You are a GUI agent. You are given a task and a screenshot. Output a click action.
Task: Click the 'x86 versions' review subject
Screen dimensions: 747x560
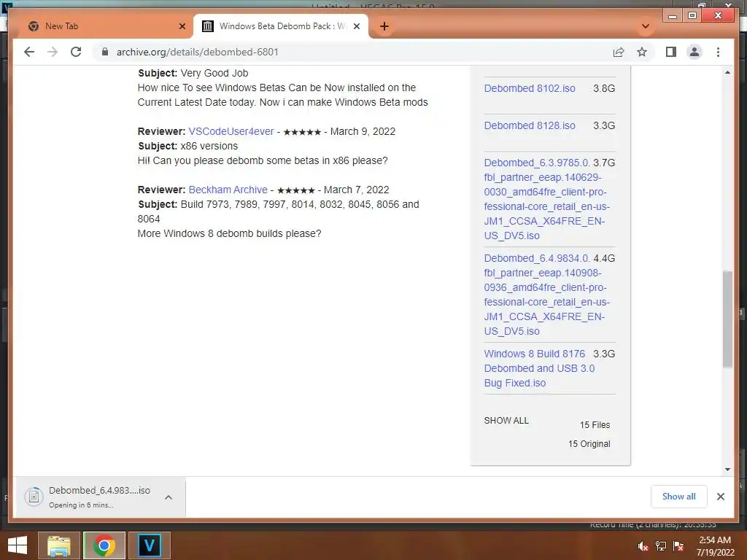coord(209,146)
